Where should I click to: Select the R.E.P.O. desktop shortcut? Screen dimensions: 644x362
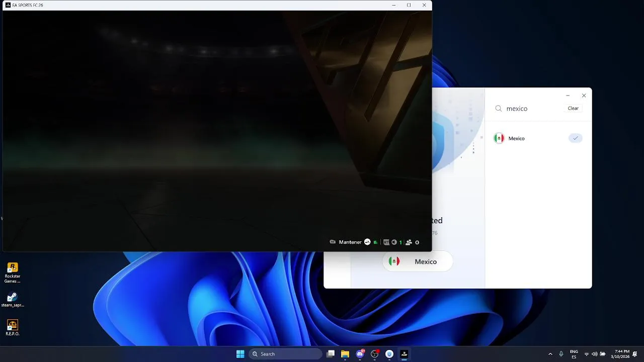coord(13,327)
